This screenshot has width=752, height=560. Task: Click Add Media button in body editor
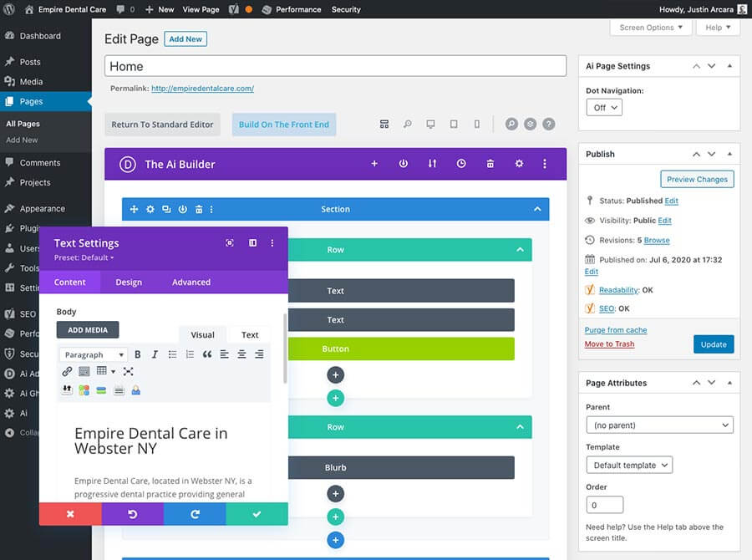[x=88, y=329]
